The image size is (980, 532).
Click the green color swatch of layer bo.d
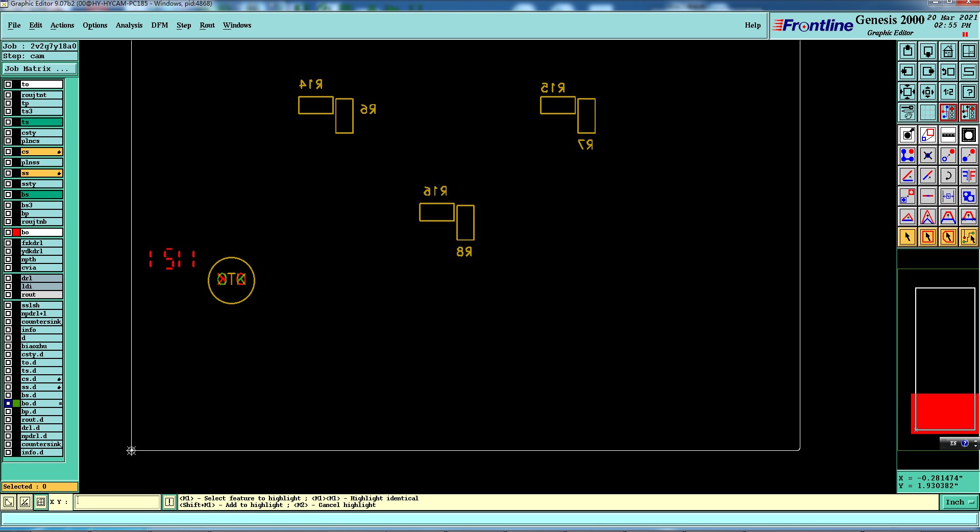pyautogui.click(x=16, y=403)
